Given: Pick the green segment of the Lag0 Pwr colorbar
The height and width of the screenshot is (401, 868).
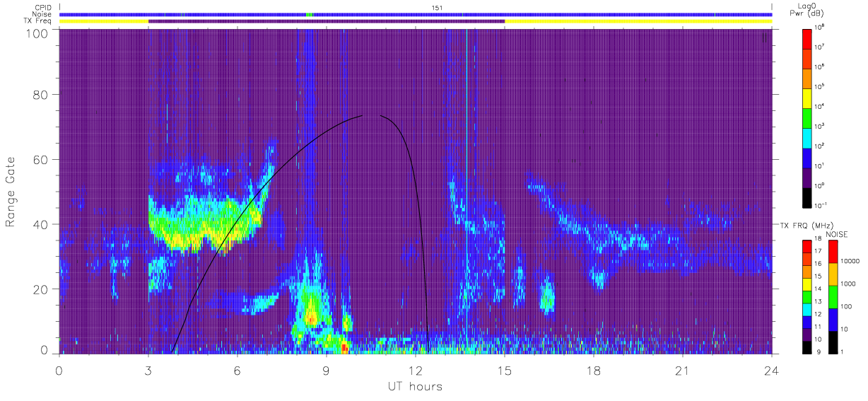Looking at the screenshot, I should [x=808, y=117].
